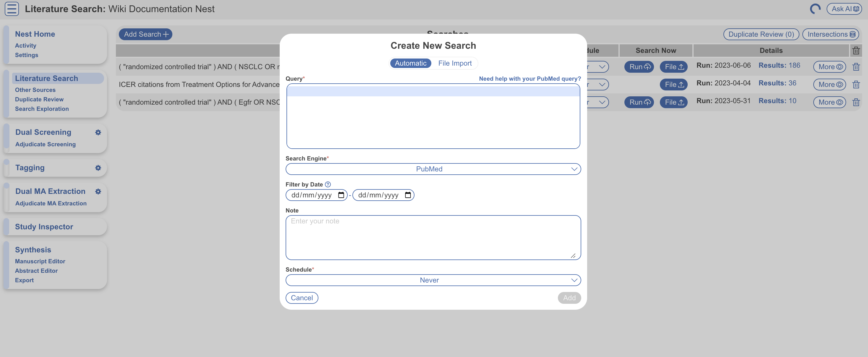Viewport: 868px width, 357px height.
Task: Open the start date calendar picker
Action: pyautogui.click(x=341, y=195)
